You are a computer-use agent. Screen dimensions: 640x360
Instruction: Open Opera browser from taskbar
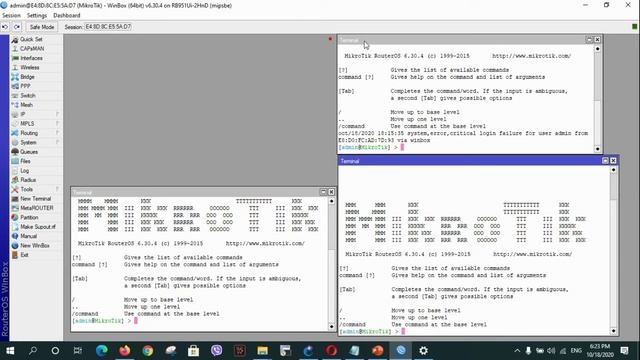[331, 351]
